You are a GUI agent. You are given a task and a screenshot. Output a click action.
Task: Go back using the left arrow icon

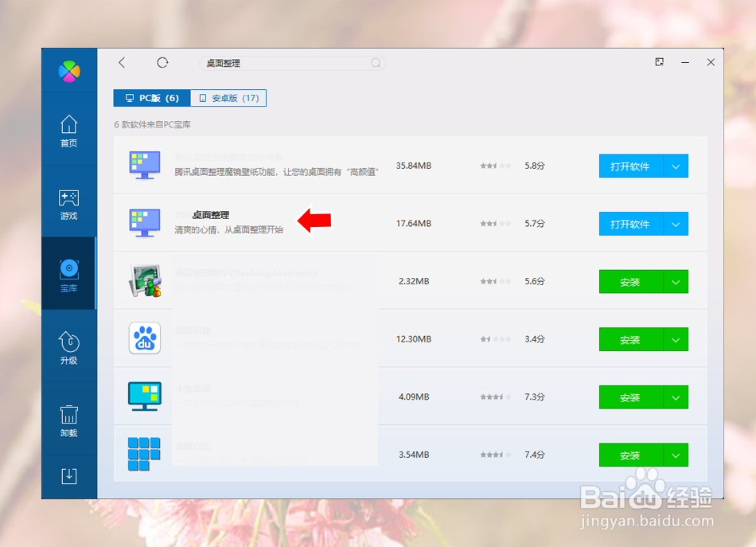pos(121,62)
